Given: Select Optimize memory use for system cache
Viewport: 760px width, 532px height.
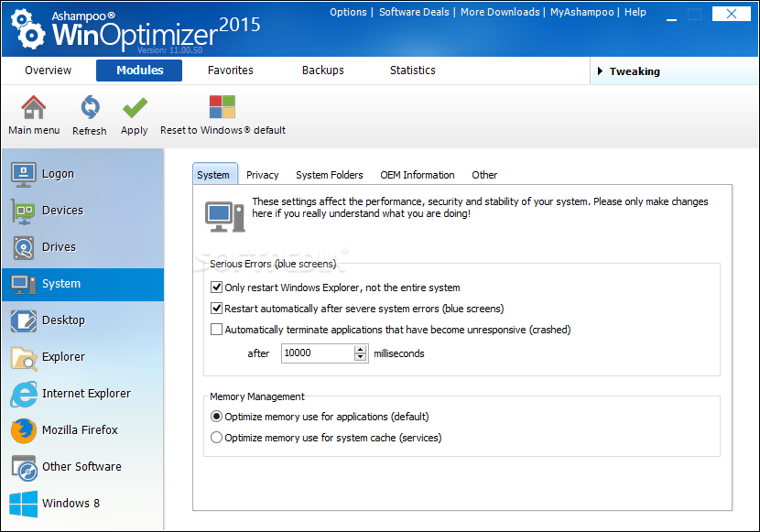Looking at the screenshot, I should click(216, 438).
